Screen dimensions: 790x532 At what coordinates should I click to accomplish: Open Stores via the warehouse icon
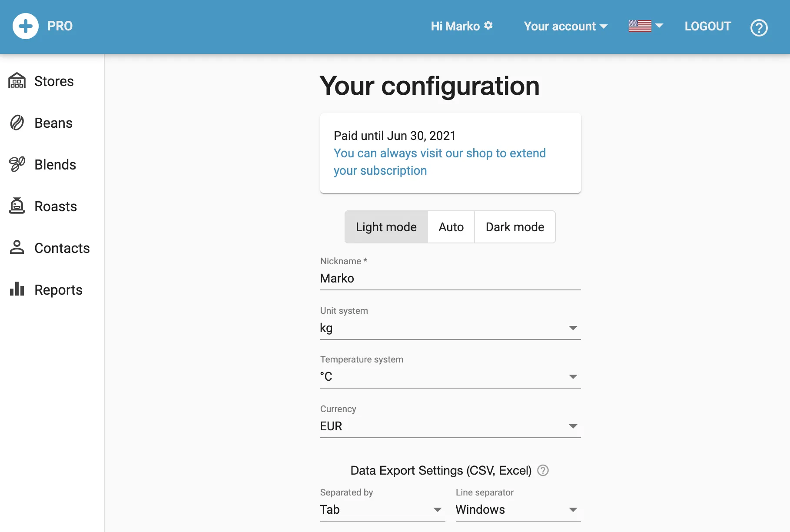point(17,81)
